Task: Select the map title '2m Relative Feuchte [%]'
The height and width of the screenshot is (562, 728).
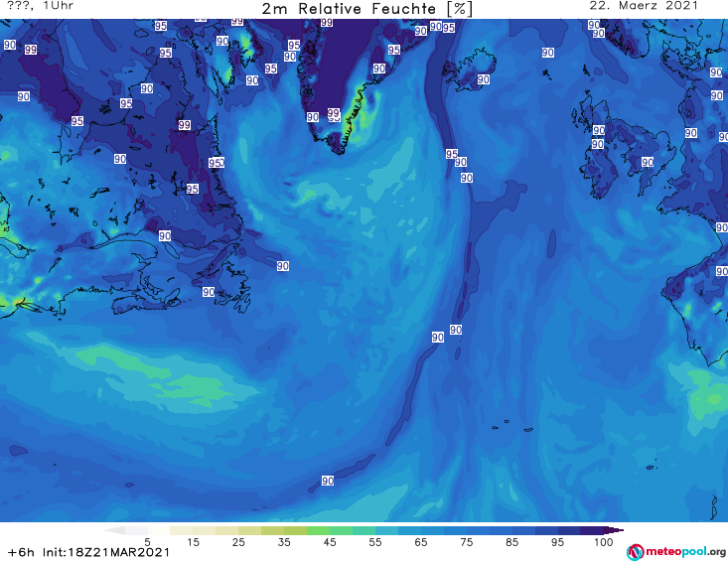Action: coord(366,8)
